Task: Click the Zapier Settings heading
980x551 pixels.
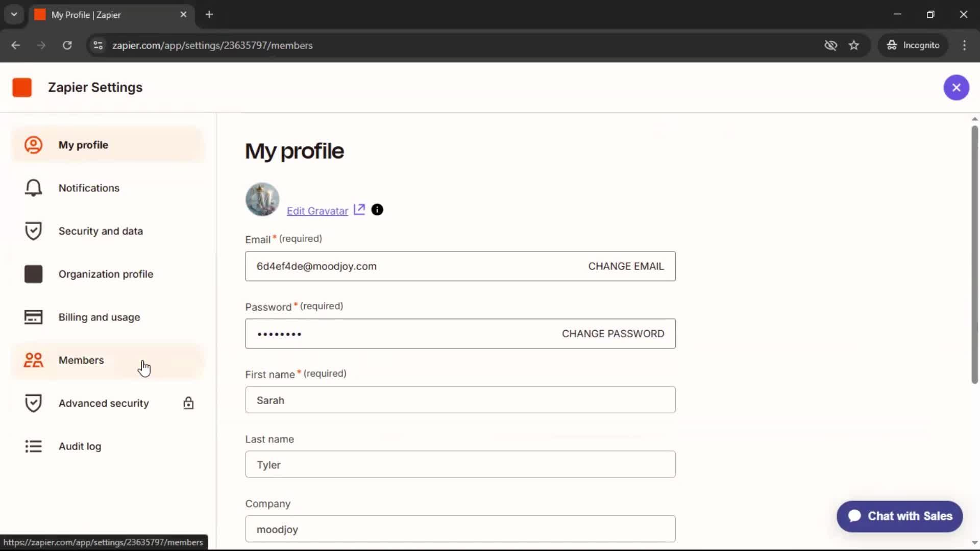Action: click(95, 87)
